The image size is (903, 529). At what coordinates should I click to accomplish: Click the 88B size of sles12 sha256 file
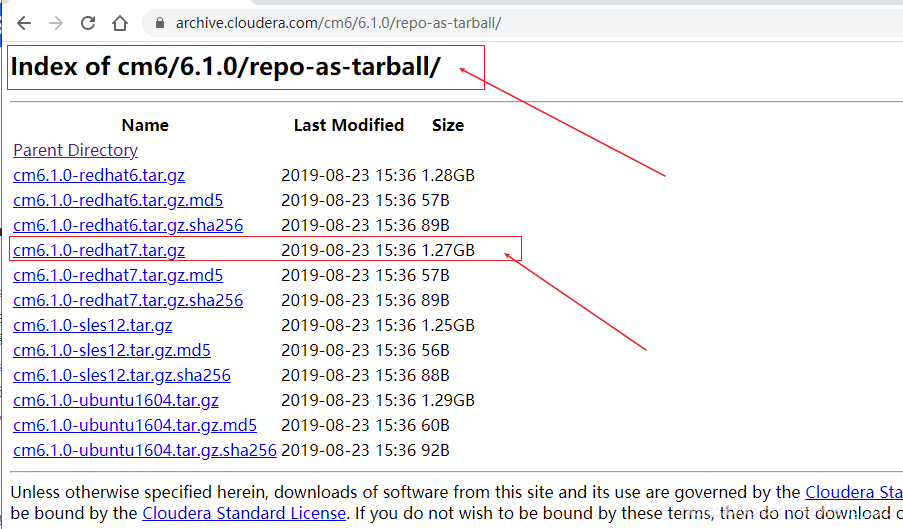[435, 375]
